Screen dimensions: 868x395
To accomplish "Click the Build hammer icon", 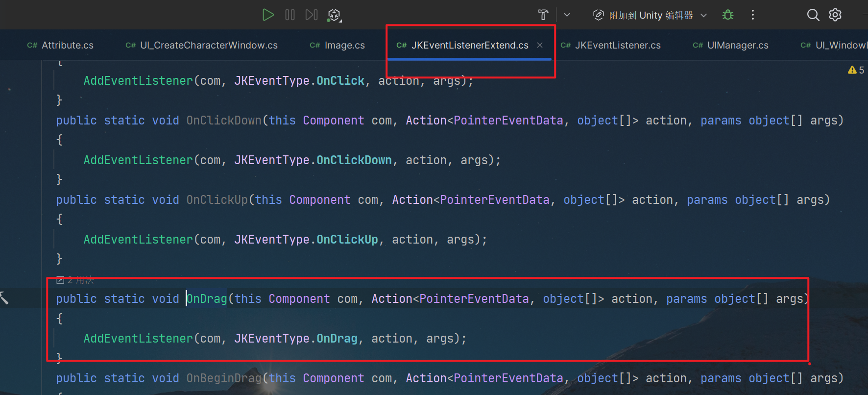I will coord(543,15).
